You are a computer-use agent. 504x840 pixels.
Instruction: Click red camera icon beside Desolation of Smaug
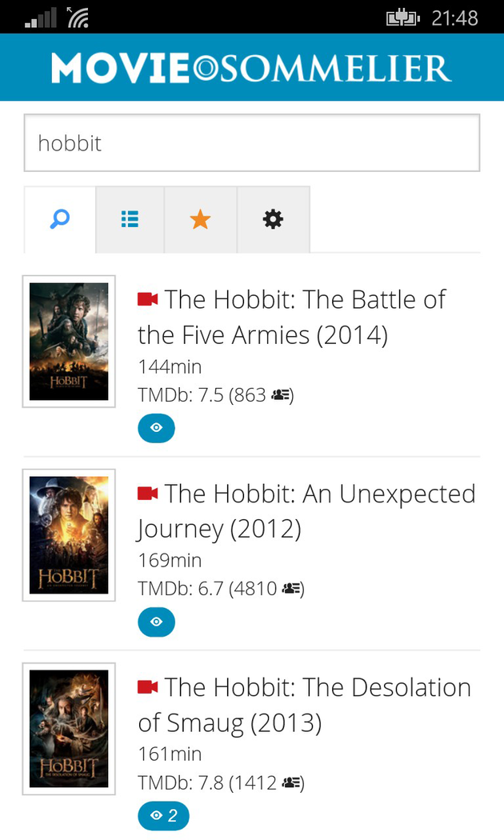[148, 687]
